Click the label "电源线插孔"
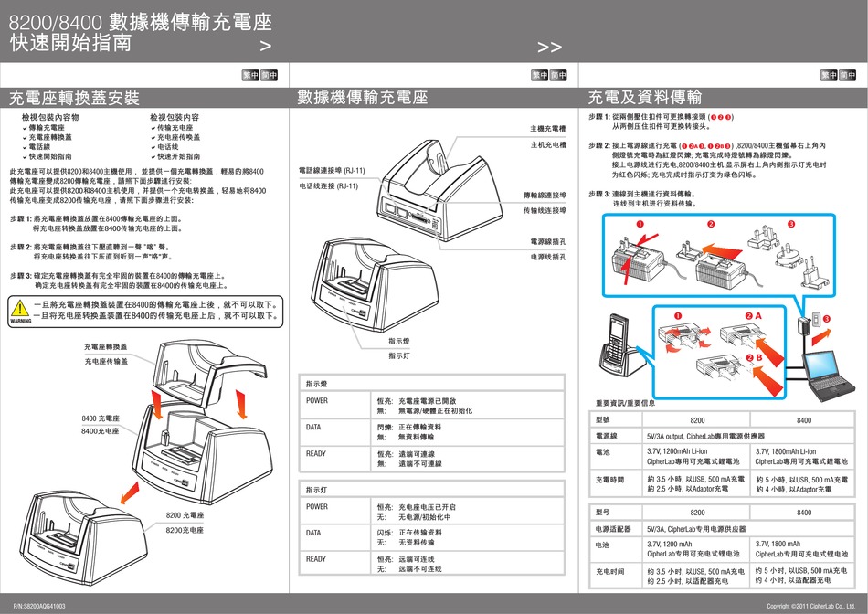The height and width of the screenshot is (614, 868). (x=548, y=258)
